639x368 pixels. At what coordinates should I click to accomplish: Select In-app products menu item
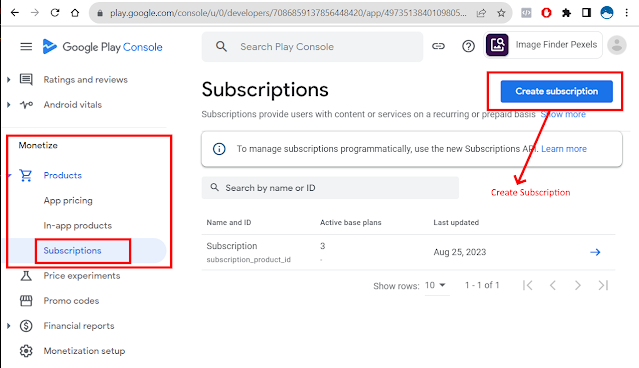pos(77,225)
